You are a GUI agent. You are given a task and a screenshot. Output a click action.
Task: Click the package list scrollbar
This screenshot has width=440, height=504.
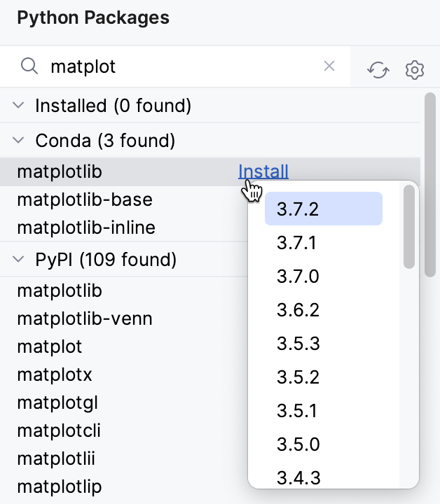(430, 185)
